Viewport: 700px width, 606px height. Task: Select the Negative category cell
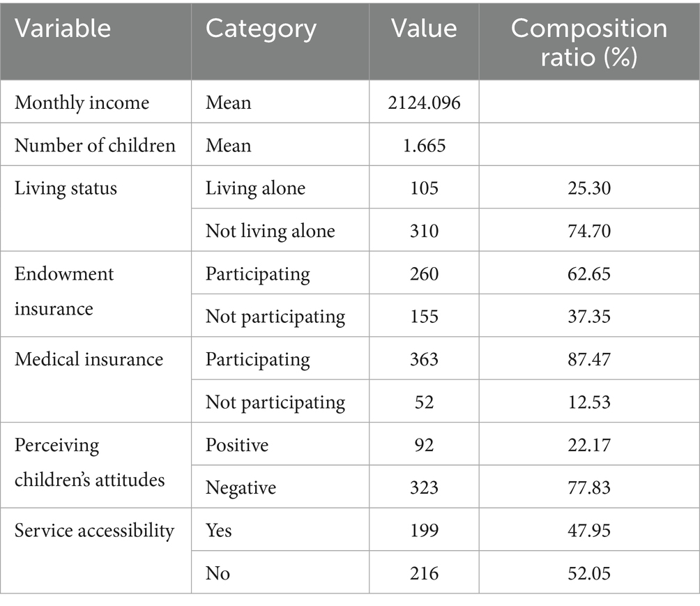coord(241,487)
